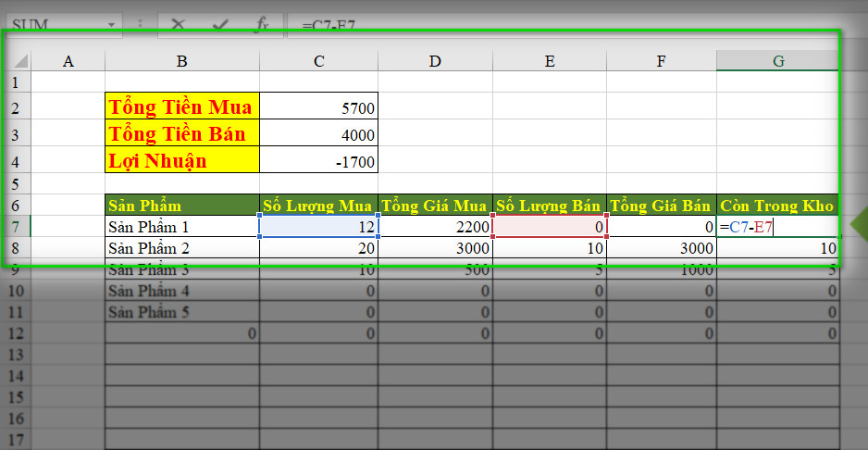
Task: Select Sản Phẩm 2 Tổng Giá Bán 3000
Action: (x=662, y=248)
